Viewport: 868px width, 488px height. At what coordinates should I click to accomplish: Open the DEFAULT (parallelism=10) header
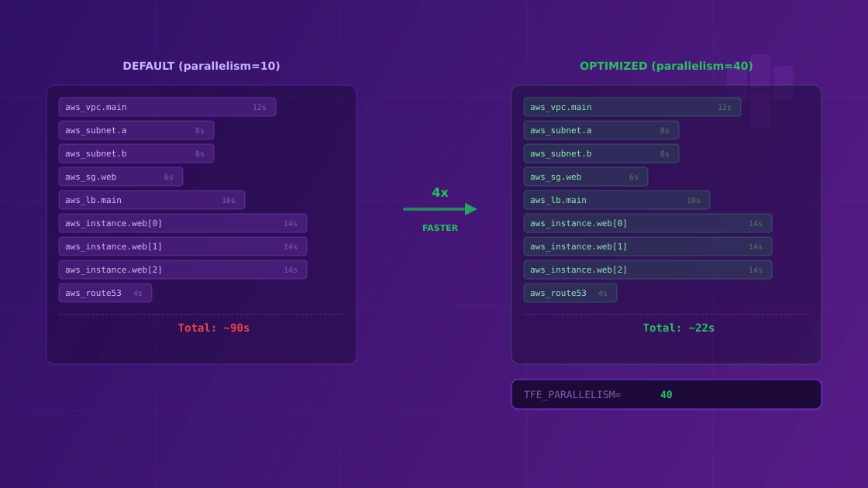click(201, 66)
